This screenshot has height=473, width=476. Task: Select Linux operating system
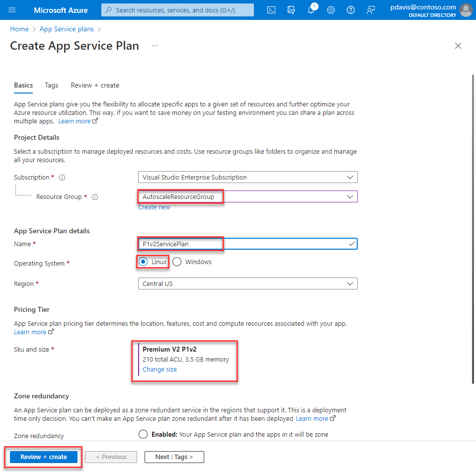pos(144,262)
